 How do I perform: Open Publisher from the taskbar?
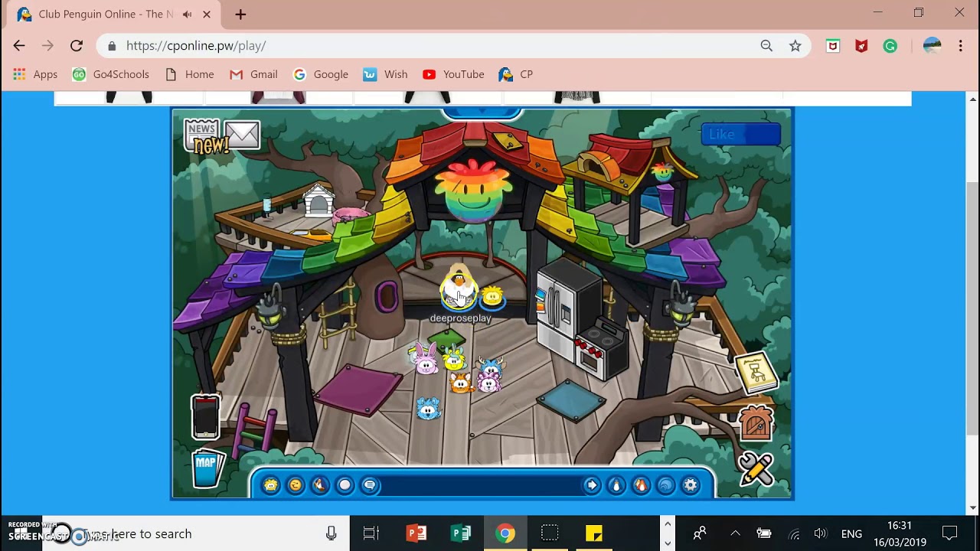pyautogui.click(x=460, y=533)
